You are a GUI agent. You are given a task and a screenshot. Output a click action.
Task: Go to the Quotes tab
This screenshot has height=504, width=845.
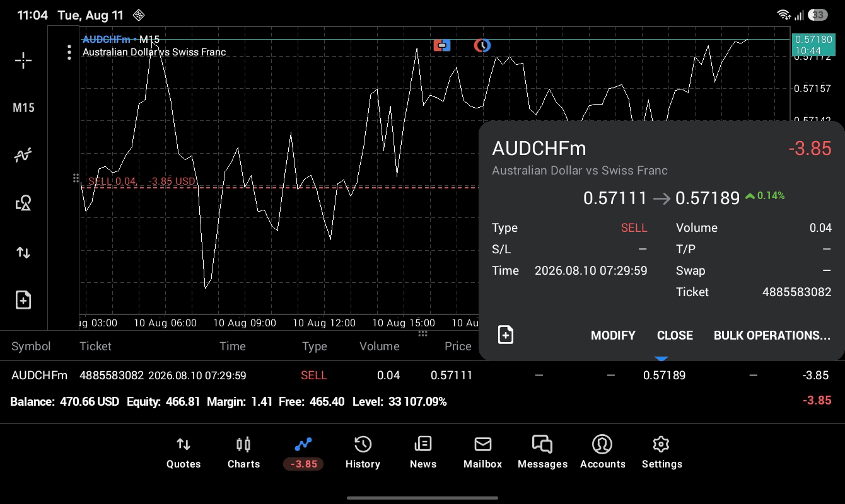[x=184, y=453]
